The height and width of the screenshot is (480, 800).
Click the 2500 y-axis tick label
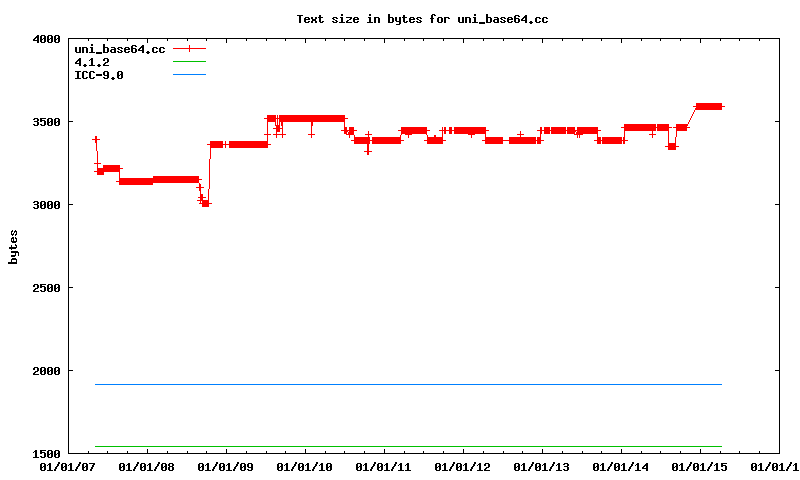coord(47,288)
